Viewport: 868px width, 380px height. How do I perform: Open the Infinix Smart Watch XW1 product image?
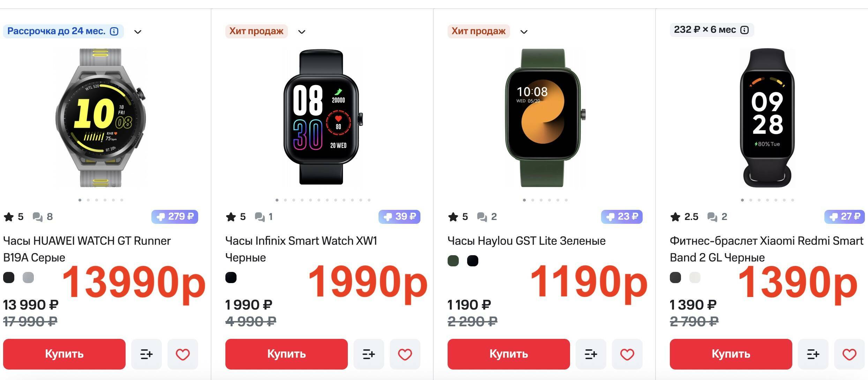point(321,117)
